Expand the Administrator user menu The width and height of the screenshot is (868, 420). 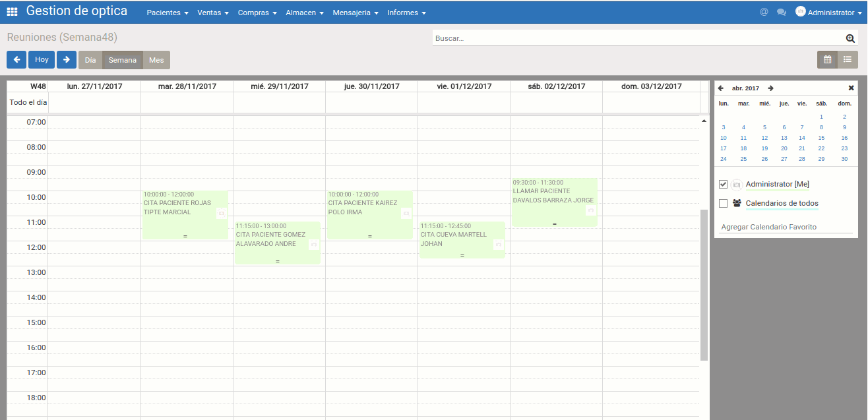[x=829, y=13]
